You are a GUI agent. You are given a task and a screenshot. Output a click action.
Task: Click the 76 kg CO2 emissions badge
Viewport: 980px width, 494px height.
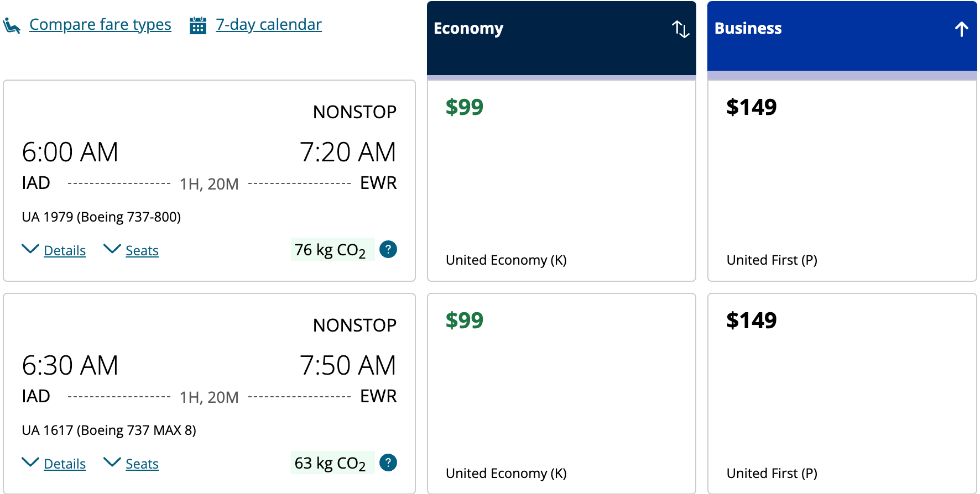click(x=331, y=249)
